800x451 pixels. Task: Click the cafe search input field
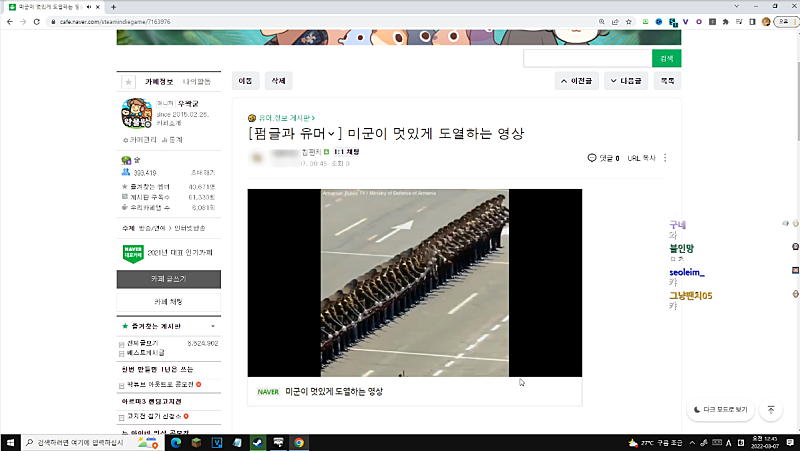(588, 59)
